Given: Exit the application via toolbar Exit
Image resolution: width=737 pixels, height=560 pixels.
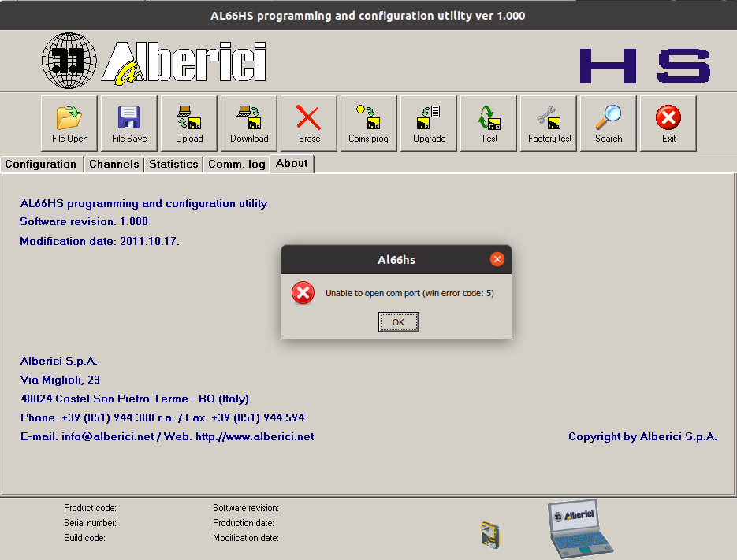Looking at the screenshot, I should (x=668, y=124).
